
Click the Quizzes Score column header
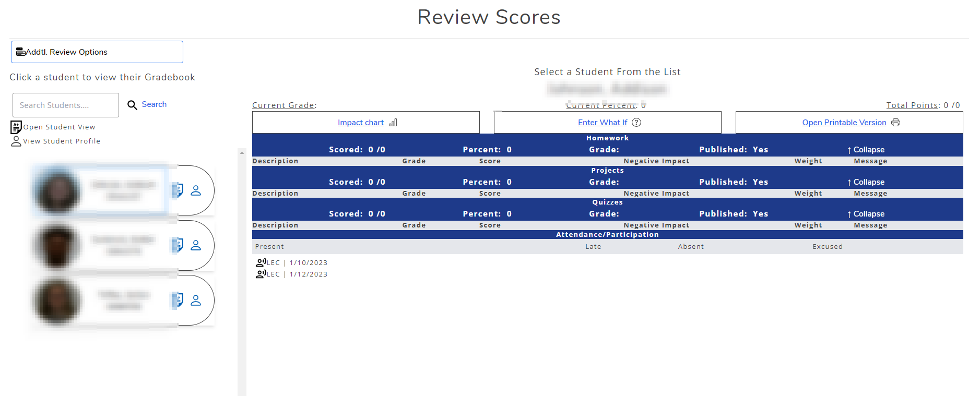click(490, 225)
